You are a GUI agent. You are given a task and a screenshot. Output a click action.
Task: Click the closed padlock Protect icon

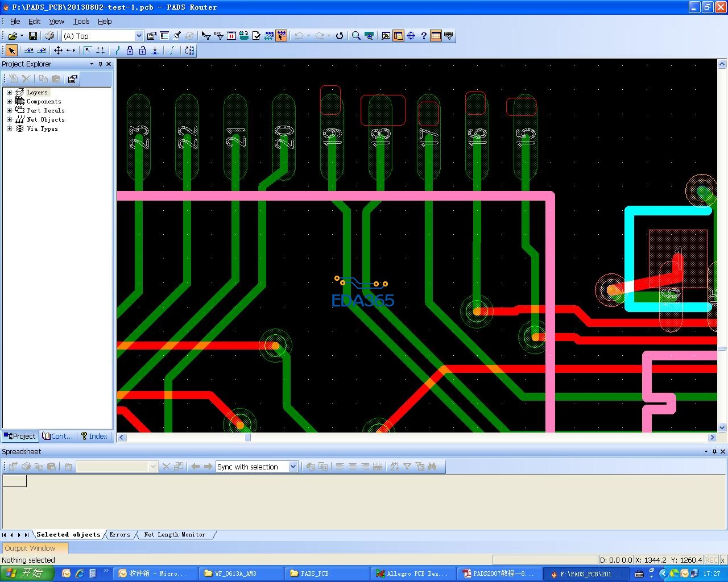130,51
